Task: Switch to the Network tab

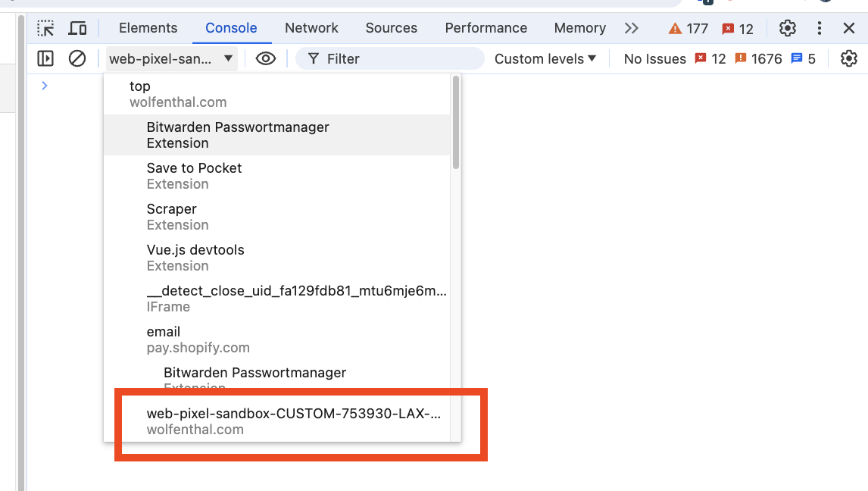Action: 311,28
